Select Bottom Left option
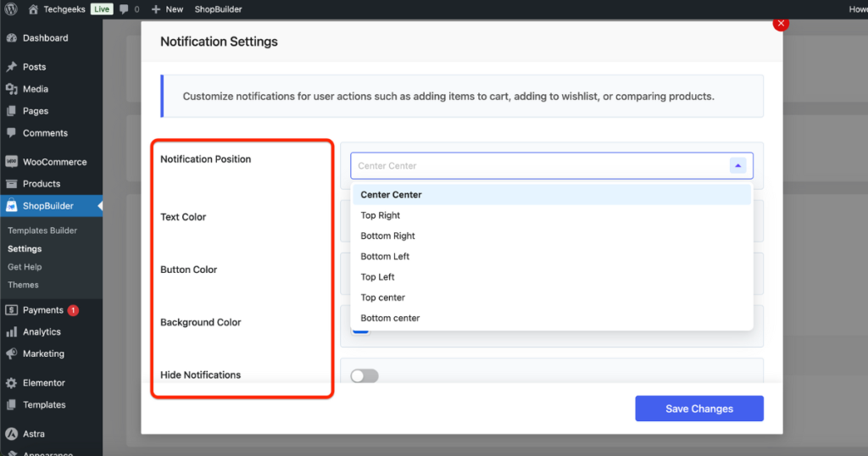The height and width of the screenshot is (456, 868). (551, 256)
